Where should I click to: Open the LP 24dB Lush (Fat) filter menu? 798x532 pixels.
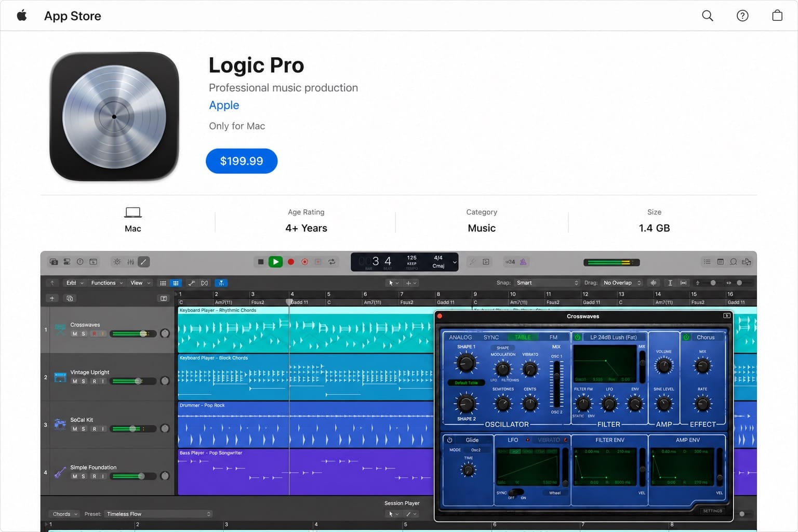(x=614, y=337)
